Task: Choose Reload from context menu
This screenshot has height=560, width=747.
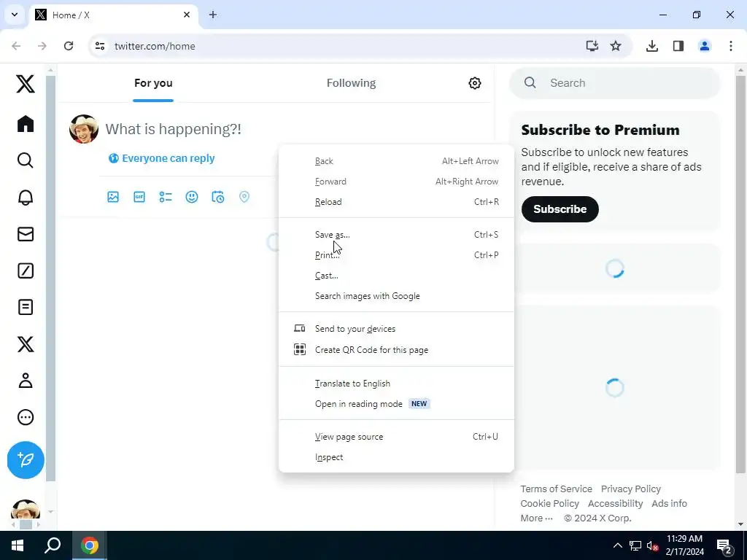Action: [396, 202]
